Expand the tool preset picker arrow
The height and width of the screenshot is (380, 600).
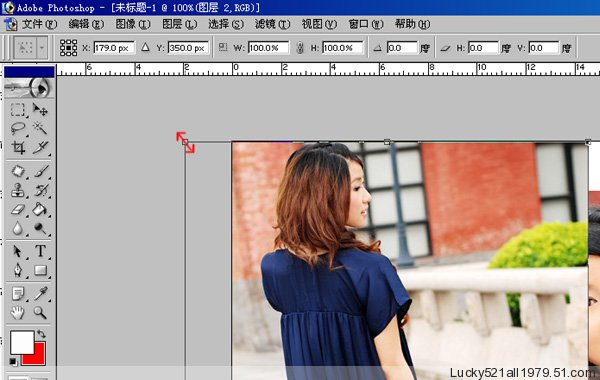point(42,48)
